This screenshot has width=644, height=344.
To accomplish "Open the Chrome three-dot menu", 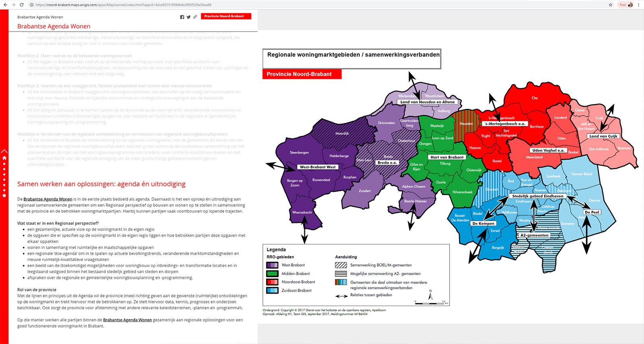I will pyautogui.click(x=639, y=5).
